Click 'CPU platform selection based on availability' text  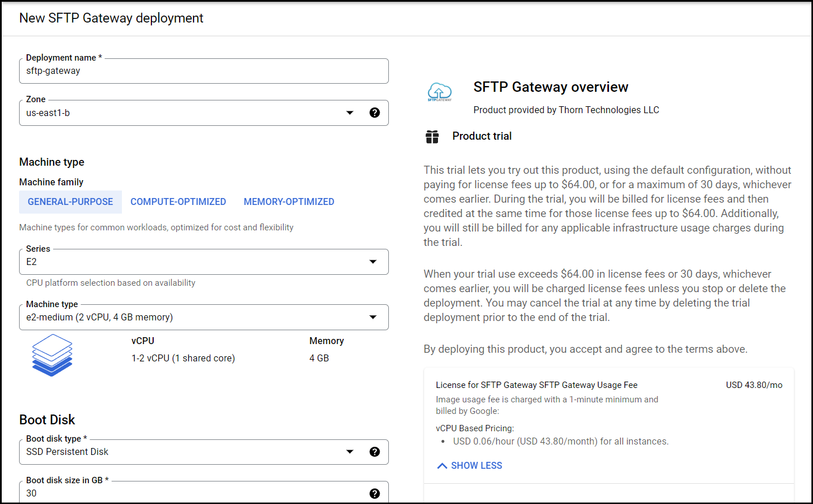pyautogui.click(x=111, y=283)
